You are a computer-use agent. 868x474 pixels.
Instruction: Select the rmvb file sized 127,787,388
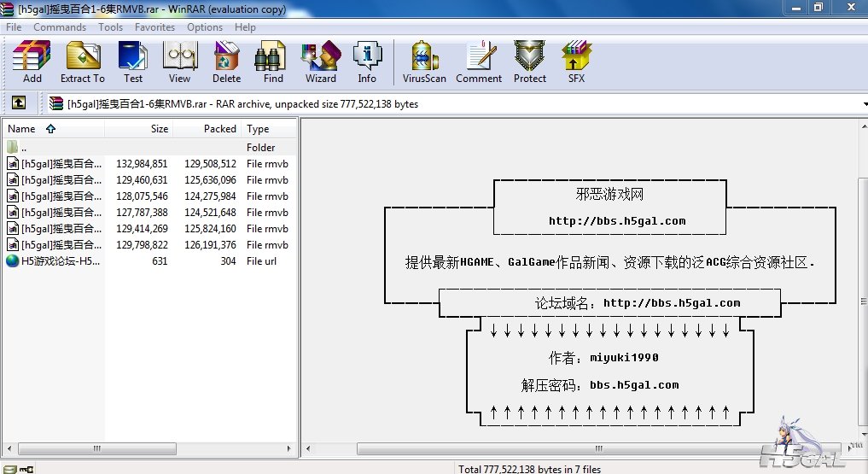tap(149, 212)
